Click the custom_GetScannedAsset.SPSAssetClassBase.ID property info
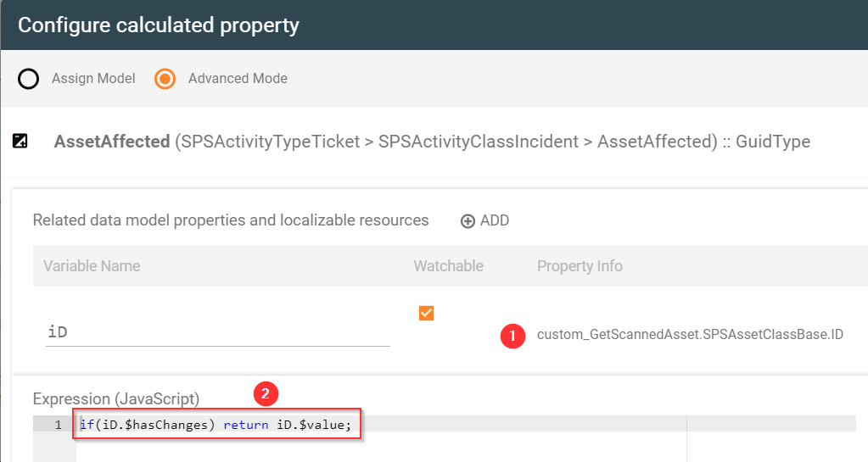 690,335
